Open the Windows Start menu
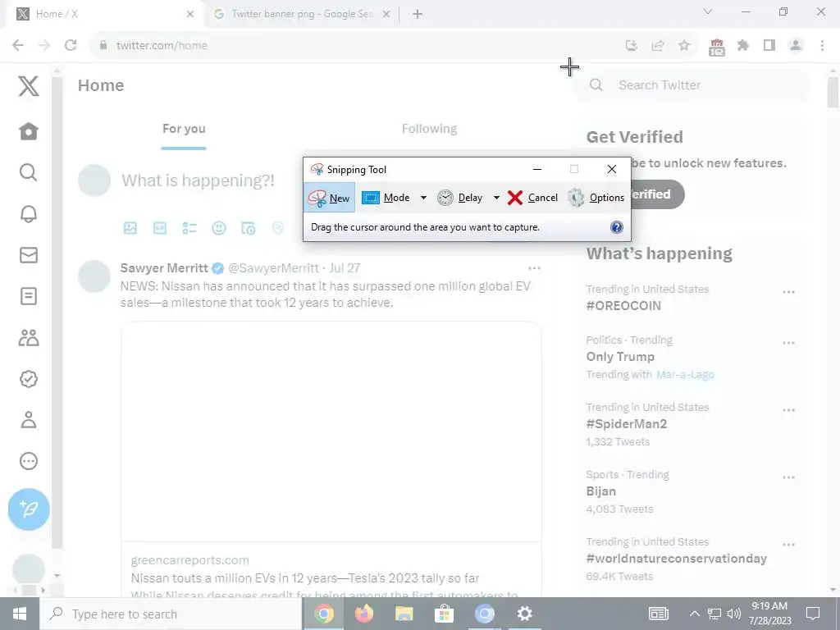 point(20,614)
